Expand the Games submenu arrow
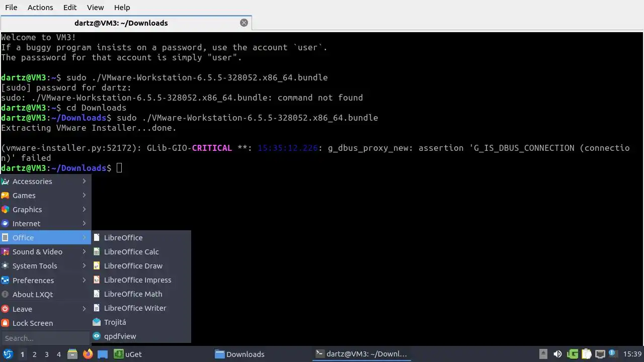The image size is (644, 362). (85, 195)
